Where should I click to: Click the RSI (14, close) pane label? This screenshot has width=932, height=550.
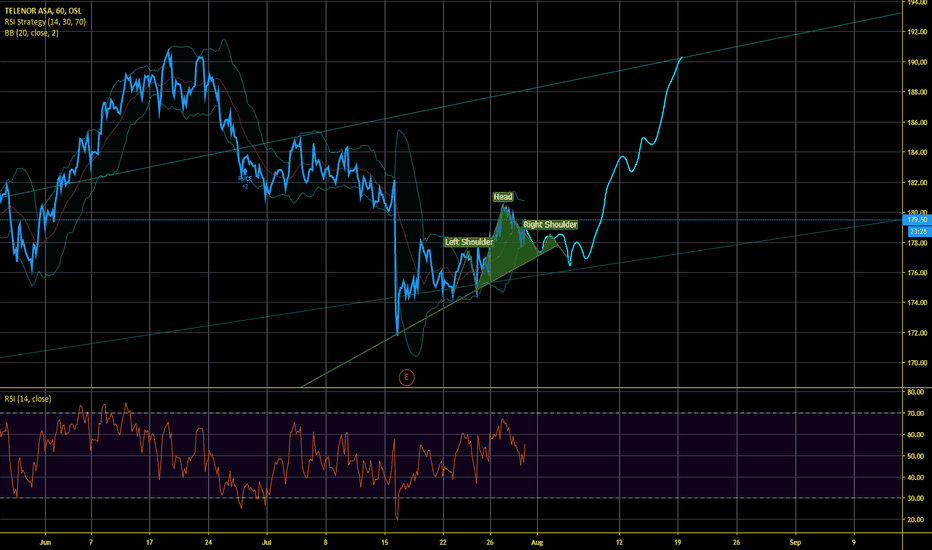click(28, 399)
